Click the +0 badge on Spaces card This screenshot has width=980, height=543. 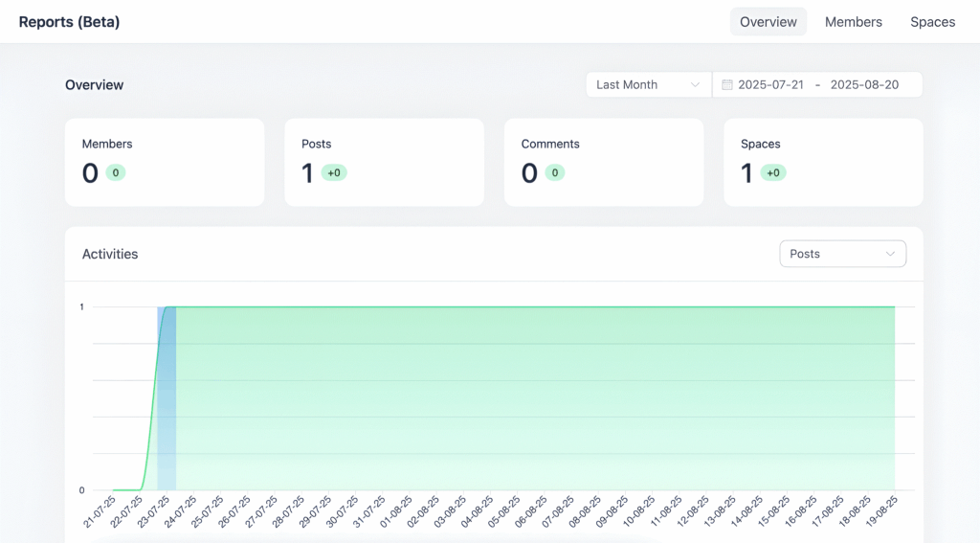point(773,173)
